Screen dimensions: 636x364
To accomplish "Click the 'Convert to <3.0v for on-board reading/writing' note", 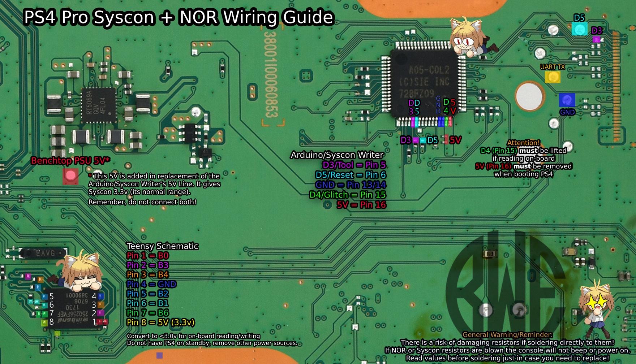I will [193, 336].
